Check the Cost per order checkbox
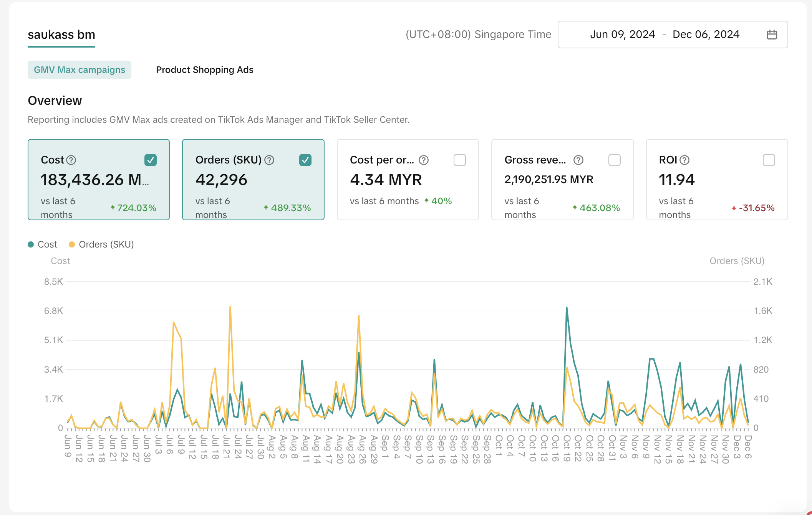The height and width of the screenshot is (515, 812). pyautogui.click(x=459, y=160)
